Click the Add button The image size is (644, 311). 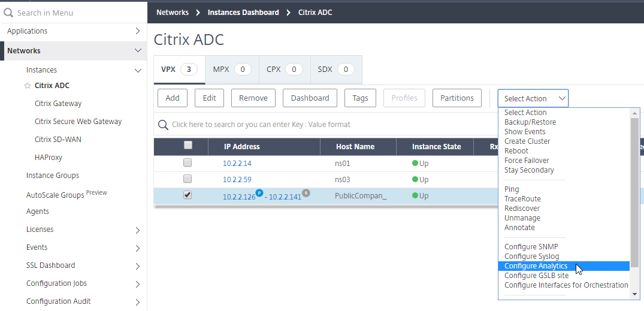[173, 98]
